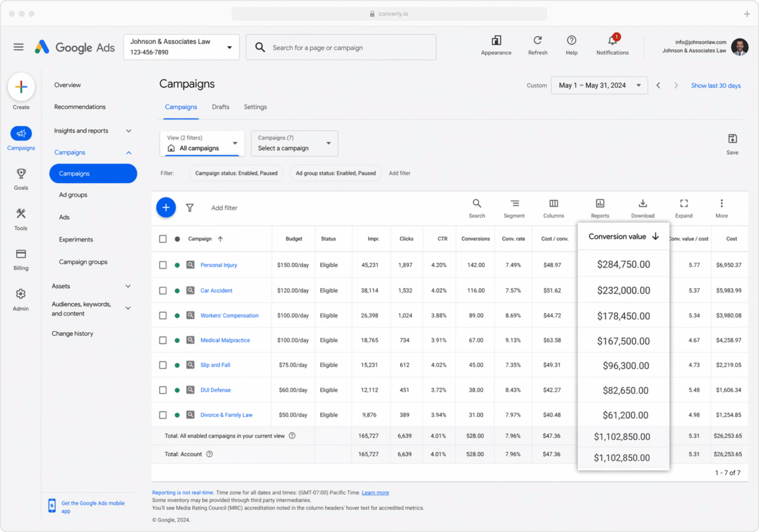Open the Workers' Compensation campaign link
The height and width of the screenshot is (532, 759).
229,315
